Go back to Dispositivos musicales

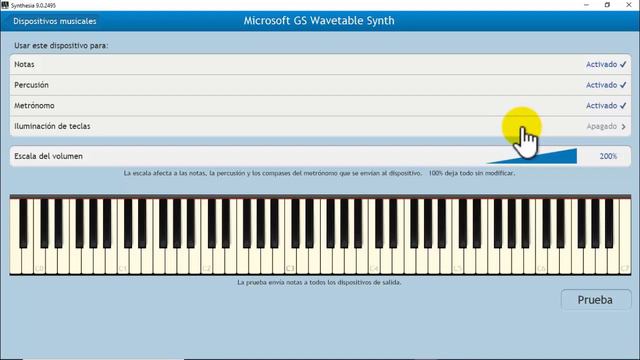55,21
